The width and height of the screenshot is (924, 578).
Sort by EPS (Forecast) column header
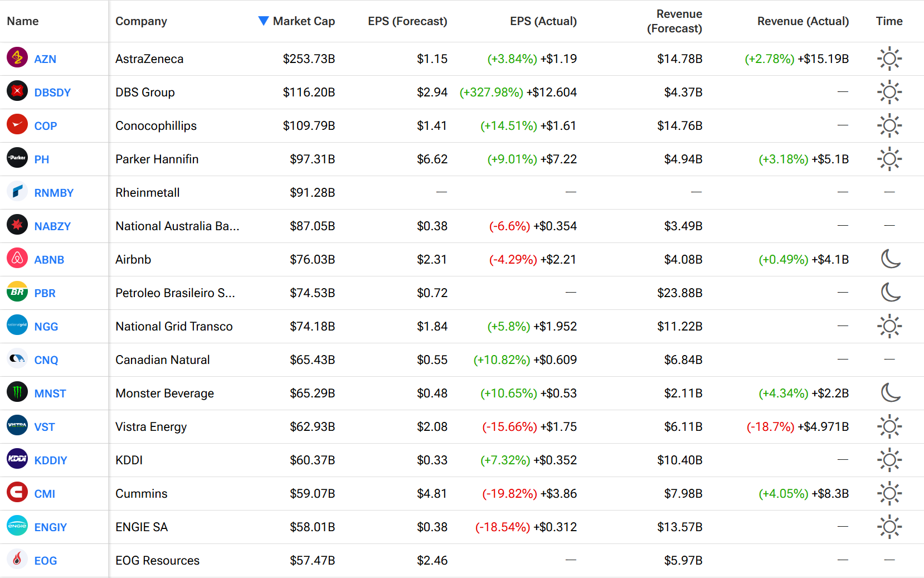[407, 21]
